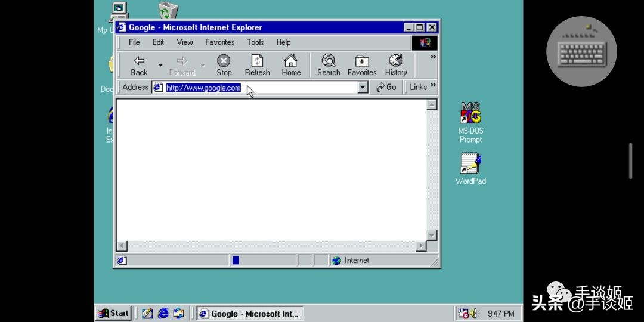Click horizontal scrollbar left arrow
The height and width of the screenshot is (322, 644).
point(122,246)
